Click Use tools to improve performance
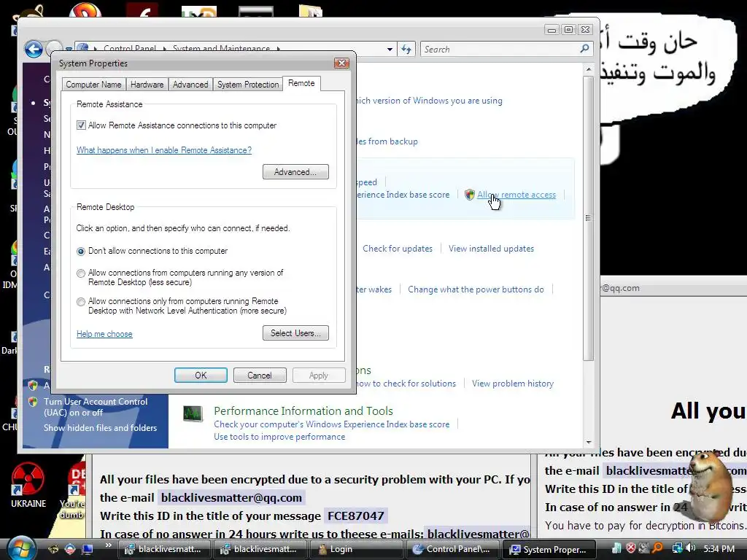The height and width of the screenshot is (560, 747). (279, 437)
